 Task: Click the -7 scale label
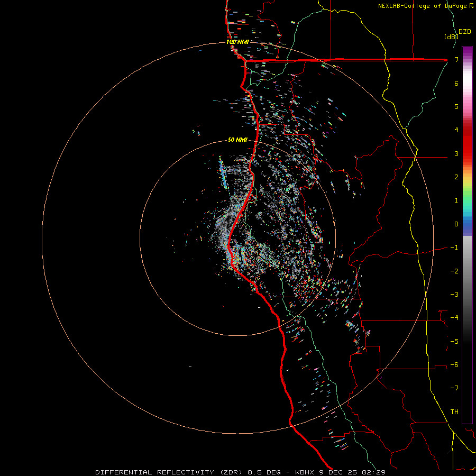pos(454,388)
